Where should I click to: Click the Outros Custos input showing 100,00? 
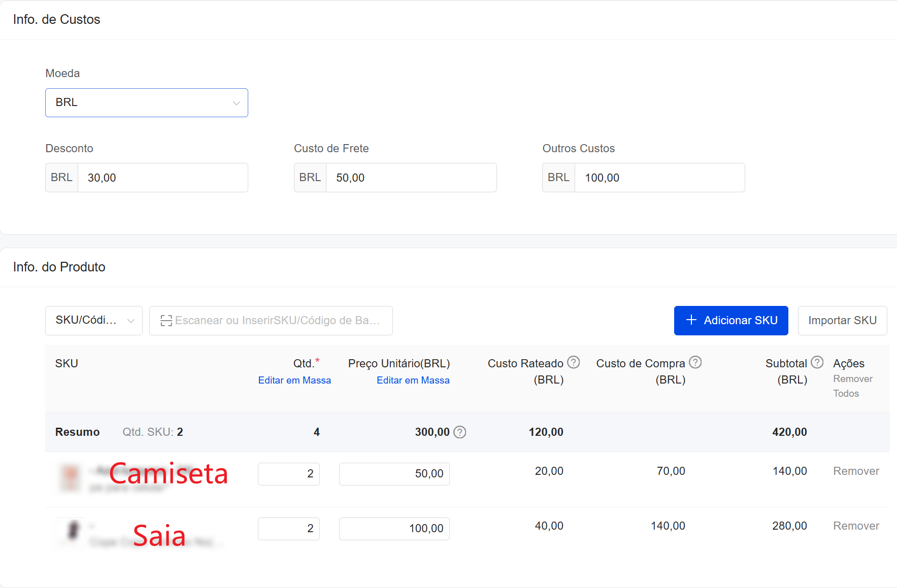point(659,178)
